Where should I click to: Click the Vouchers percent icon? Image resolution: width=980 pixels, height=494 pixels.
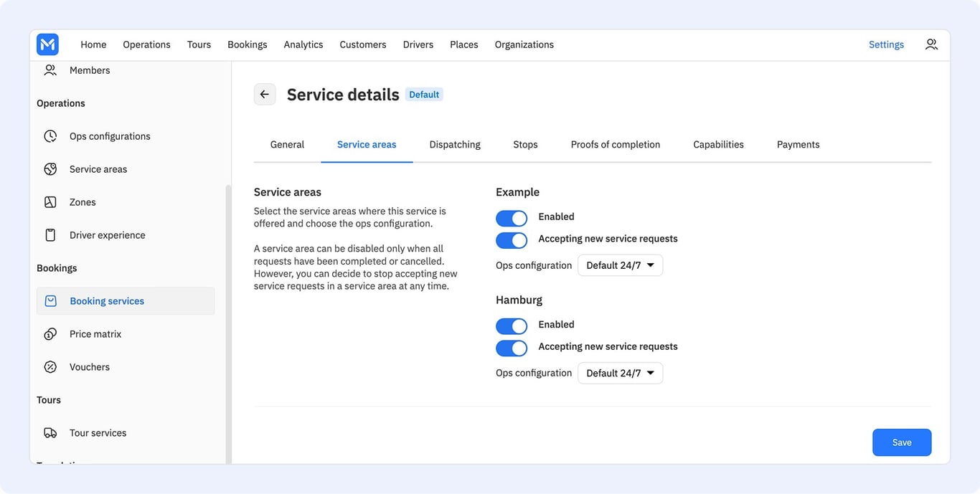click(50, 367)
